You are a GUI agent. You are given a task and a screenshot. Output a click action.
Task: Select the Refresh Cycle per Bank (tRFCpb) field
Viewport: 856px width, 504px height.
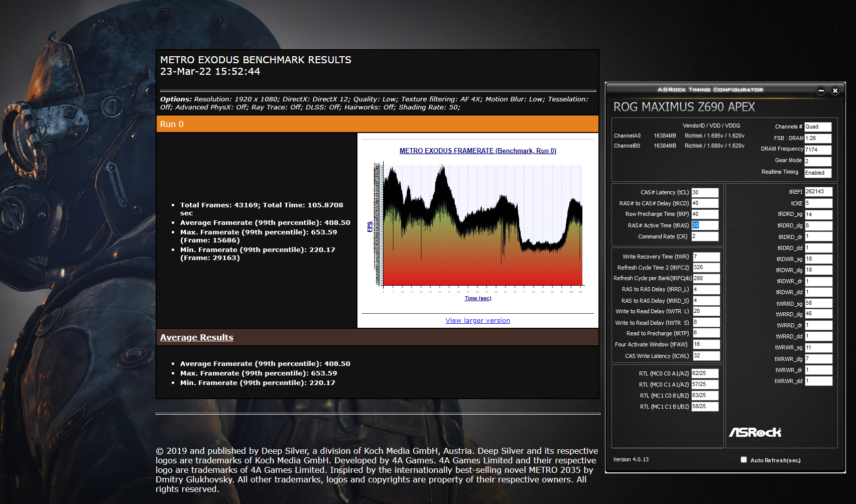[x=706, y=278]
